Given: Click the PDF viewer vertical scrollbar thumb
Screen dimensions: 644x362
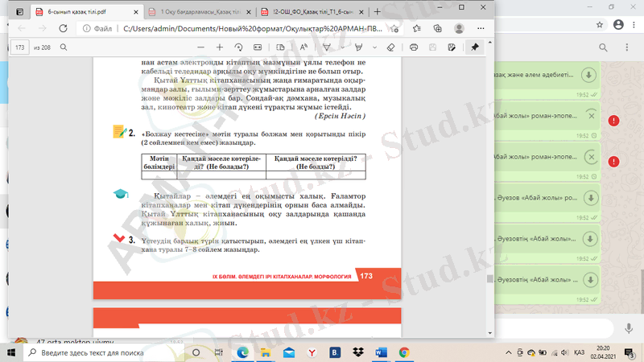Looking at the screenshot, I should [x=487, y=278].
